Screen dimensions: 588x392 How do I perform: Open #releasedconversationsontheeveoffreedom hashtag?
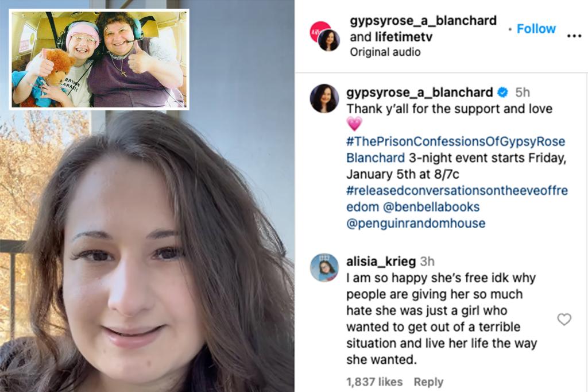click(457, 199)
